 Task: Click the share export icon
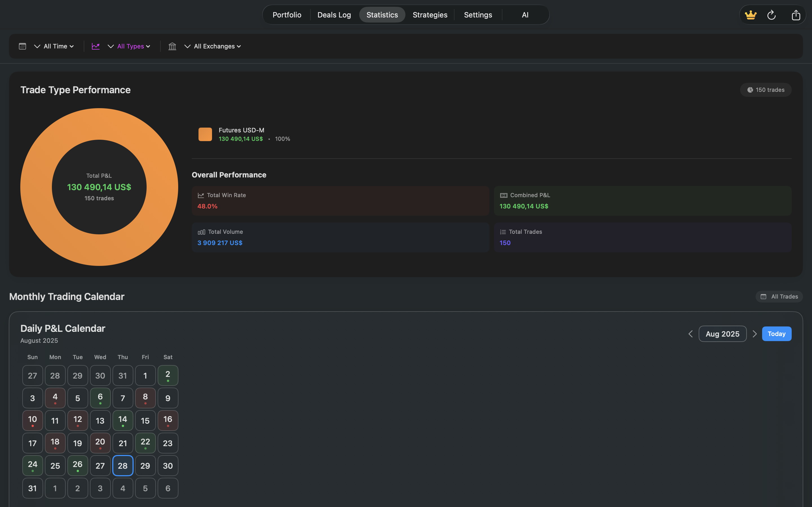click(796, 15)
